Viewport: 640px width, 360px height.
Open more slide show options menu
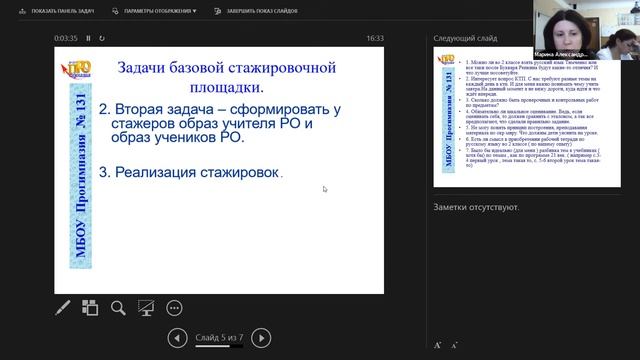[x=174, y=308]
